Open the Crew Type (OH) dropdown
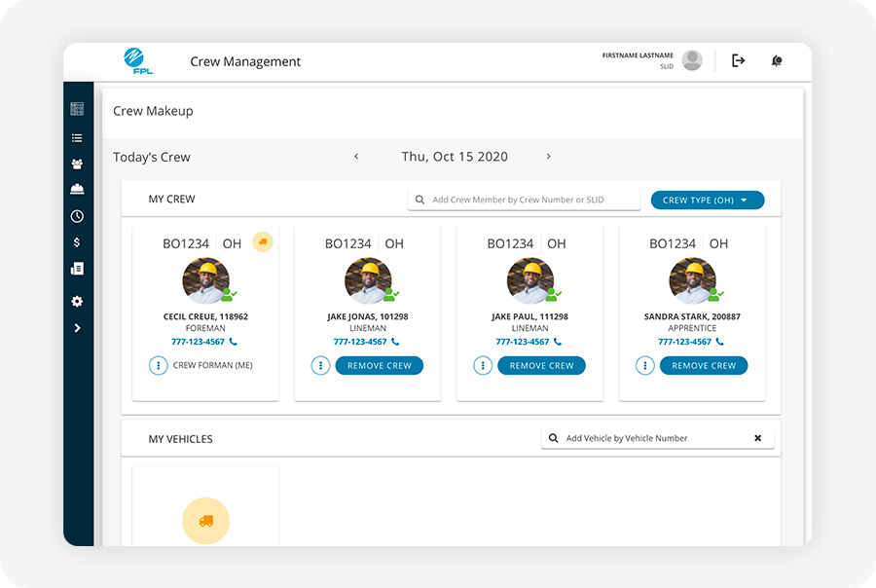876x588 pixels. [708, 201]
